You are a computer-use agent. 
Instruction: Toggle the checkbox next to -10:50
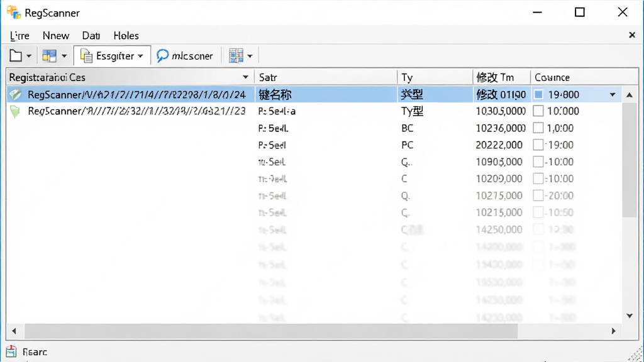pyautogui.click(x=538, y=212)
